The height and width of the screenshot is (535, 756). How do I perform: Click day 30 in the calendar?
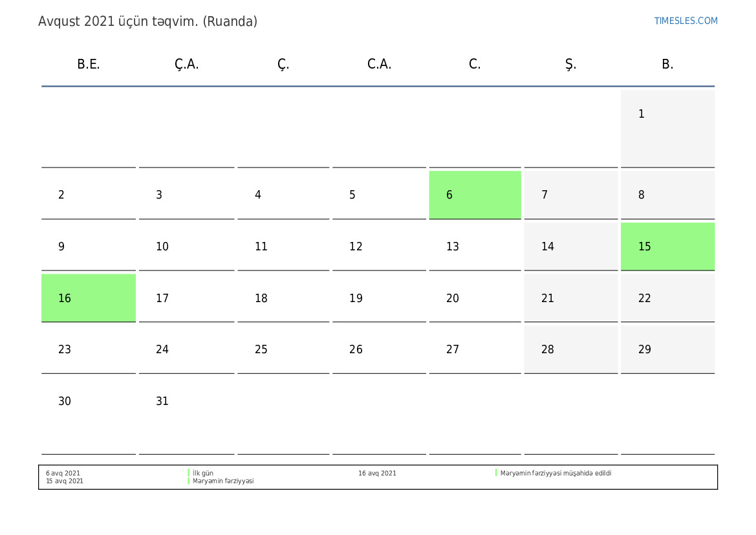point(89,415)
